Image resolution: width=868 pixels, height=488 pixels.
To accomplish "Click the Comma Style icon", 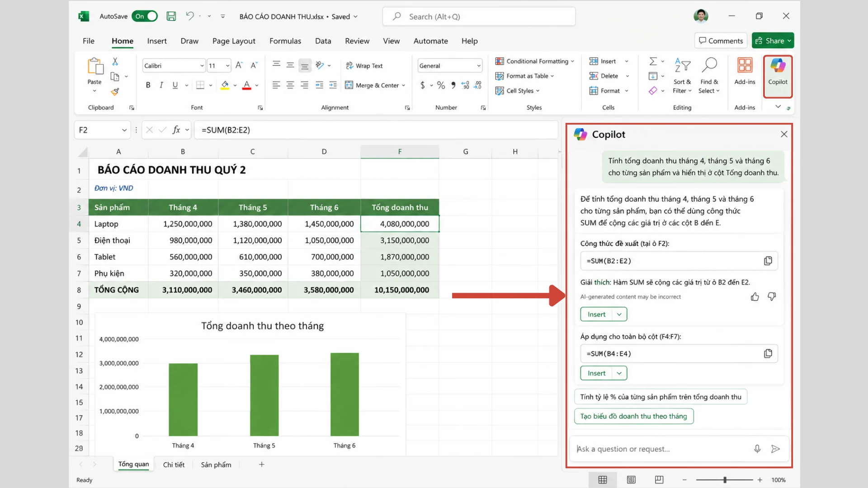I will pos(453,85).
